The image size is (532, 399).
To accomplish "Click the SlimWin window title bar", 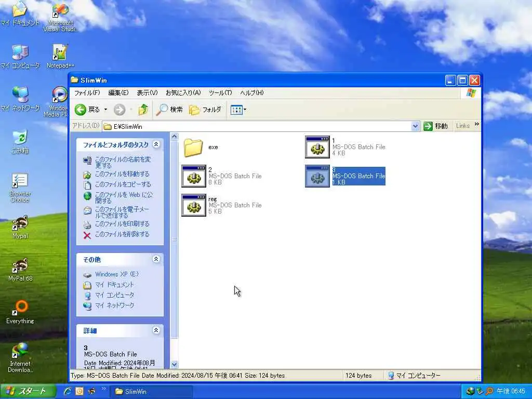I will [258, 81].
